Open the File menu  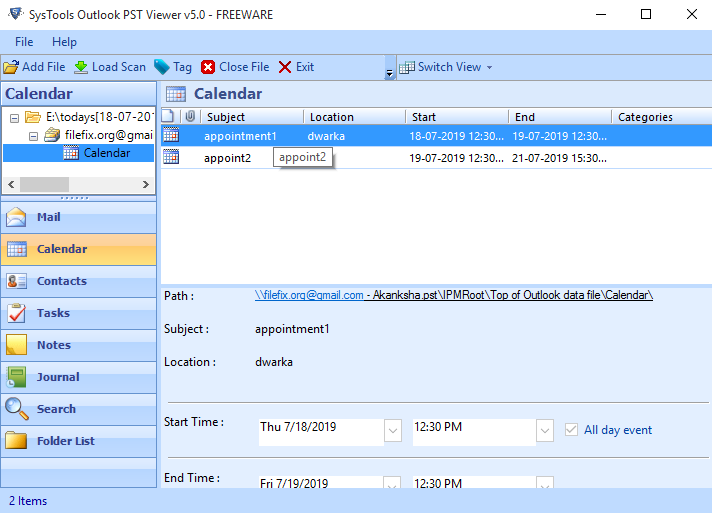[x=24, y=42]
